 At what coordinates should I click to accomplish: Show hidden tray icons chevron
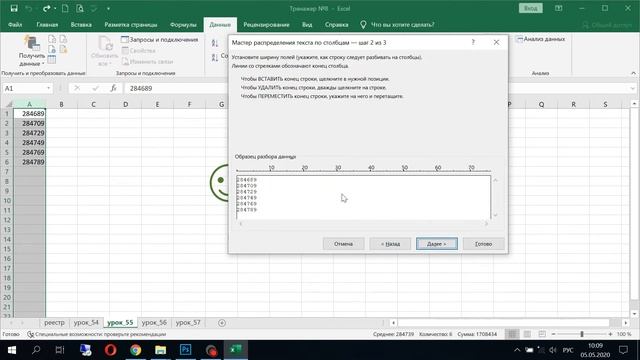coord(517,350)
